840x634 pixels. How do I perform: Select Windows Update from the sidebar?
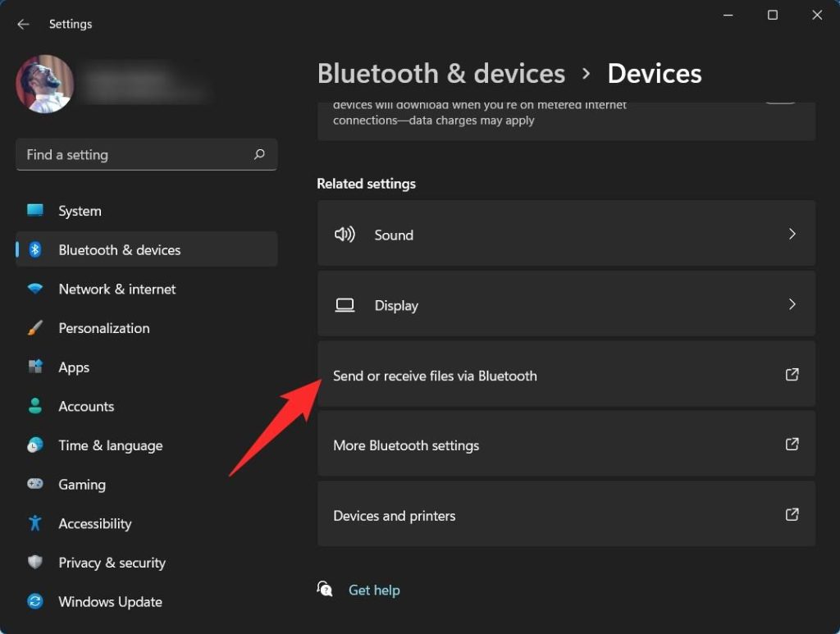pos(109,601)
